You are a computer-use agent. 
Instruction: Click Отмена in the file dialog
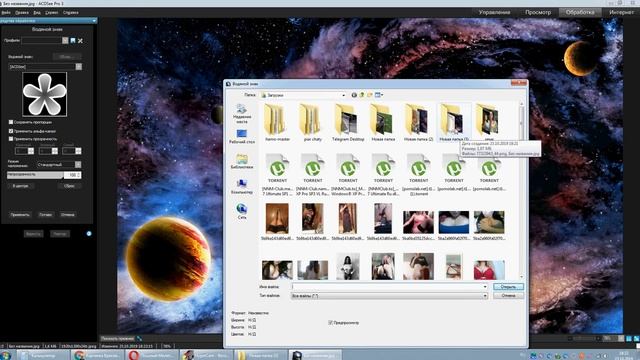(508, 296)
